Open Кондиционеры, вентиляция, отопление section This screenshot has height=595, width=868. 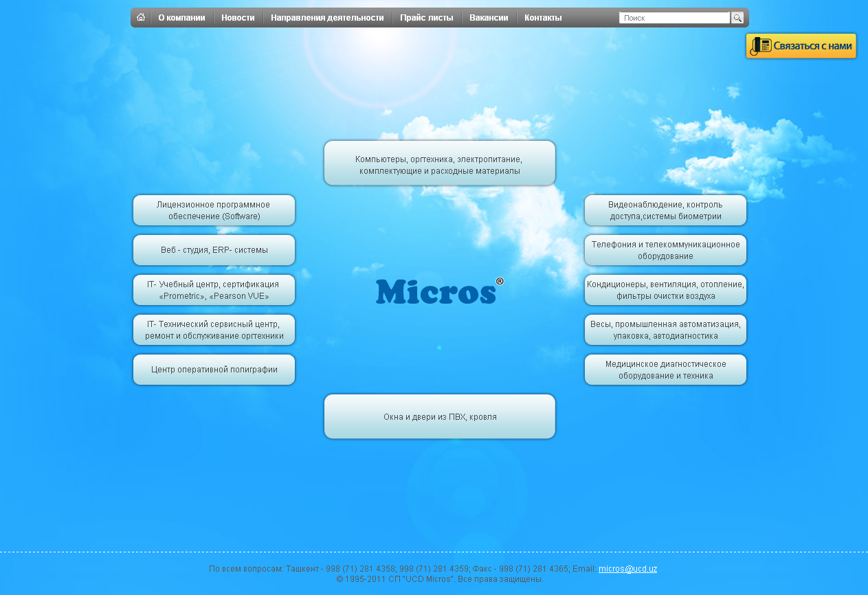point(665,290)
